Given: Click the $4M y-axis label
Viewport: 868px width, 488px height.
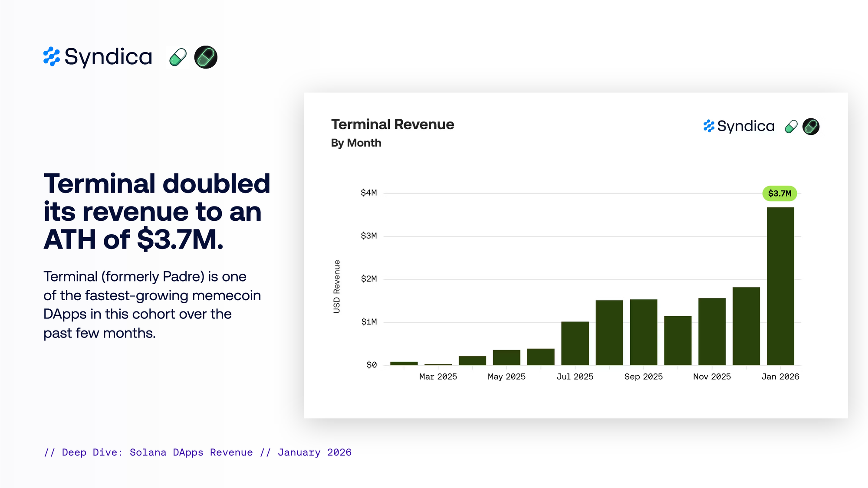Looking at the screenshot, I should point(368,193).
